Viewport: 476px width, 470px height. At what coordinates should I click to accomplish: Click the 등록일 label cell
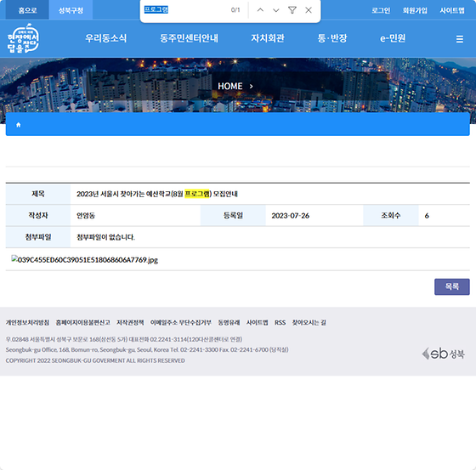pos(233,216)
